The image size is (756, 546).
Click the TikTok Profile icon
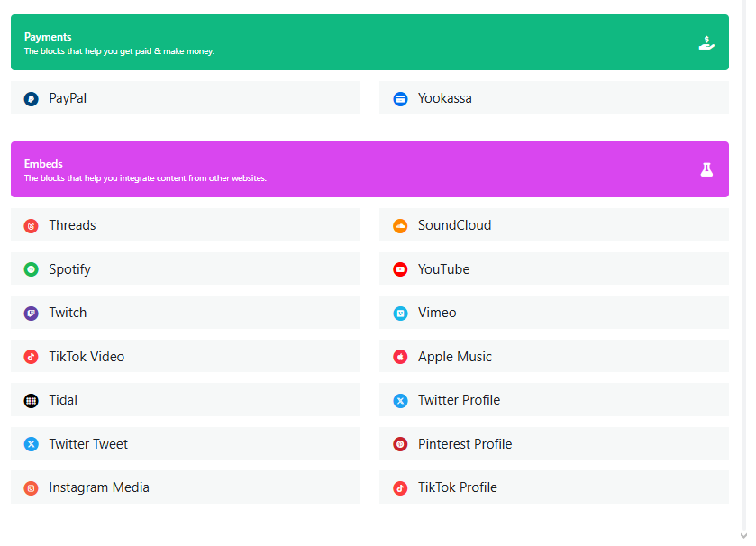(400, 487)
